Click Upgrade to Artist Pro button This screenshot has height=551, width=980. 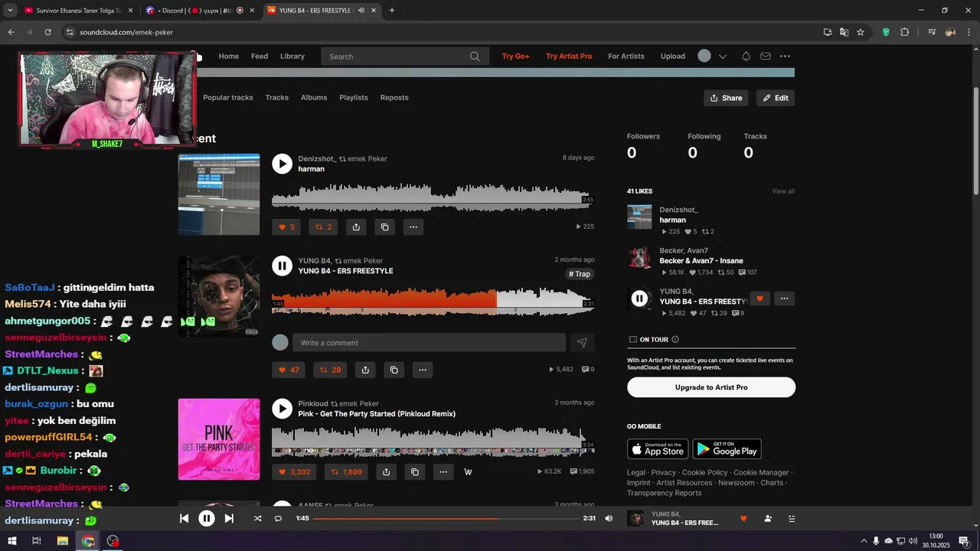711,387
